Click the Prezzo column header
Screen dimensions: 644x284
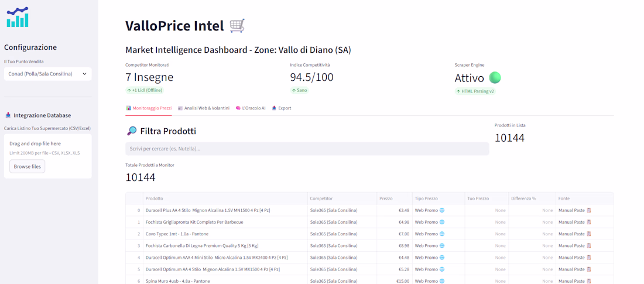(x=394, y=199)
